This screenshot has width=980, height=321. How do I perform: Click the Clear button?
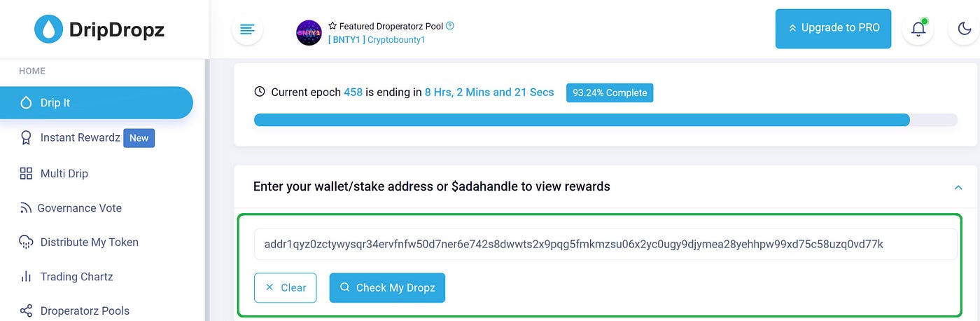pyautogui.click(x=286, y=287)
